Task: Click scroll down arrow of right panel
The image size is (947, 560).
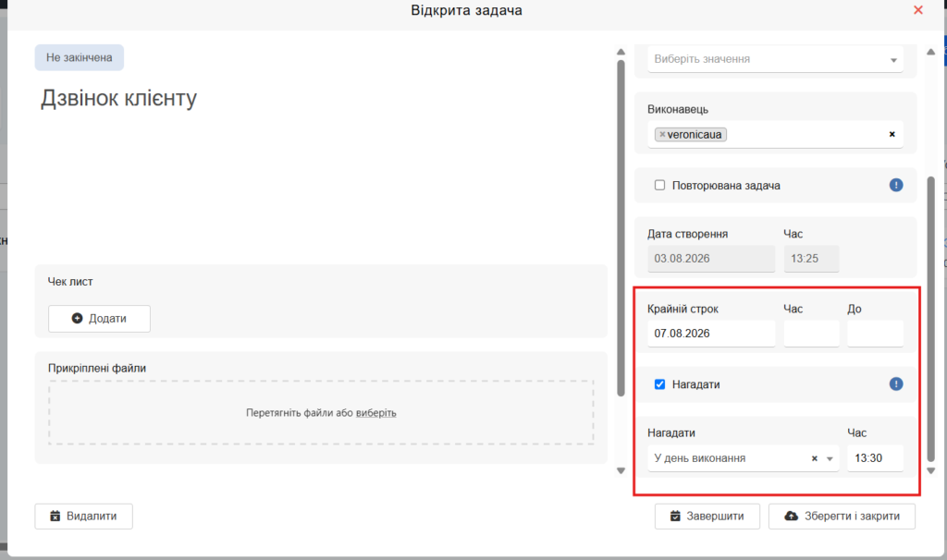Action: tap(930, 470)
